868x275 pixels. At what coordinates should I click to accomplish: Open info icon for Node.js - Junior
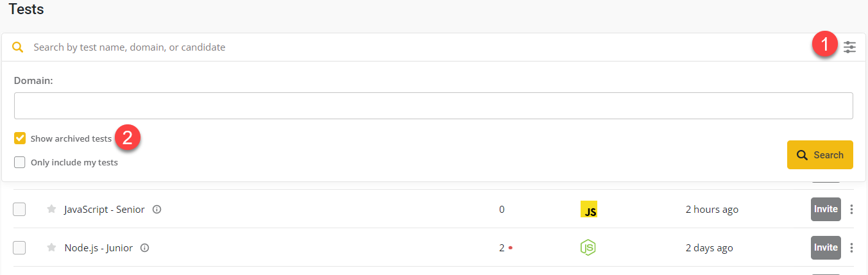145,247
